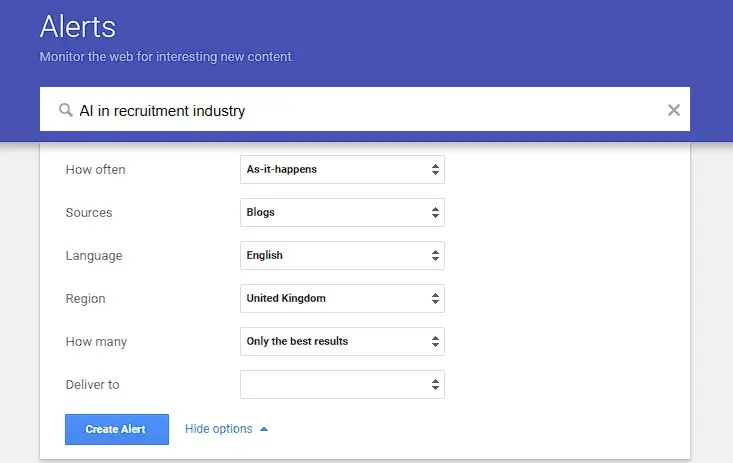Click the Hide options link
The image size is (733, 463).
pyautogui.click(x=219, y=429)
